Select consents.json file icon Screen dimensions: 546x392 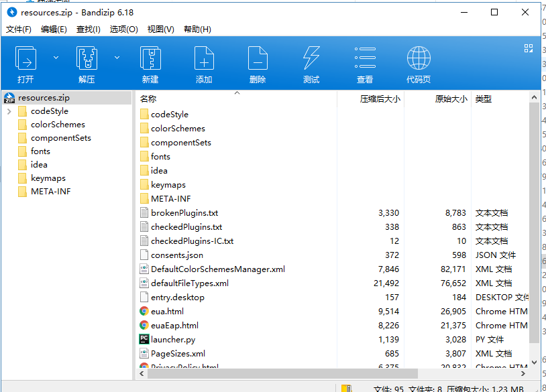click(x=144, y=255)
